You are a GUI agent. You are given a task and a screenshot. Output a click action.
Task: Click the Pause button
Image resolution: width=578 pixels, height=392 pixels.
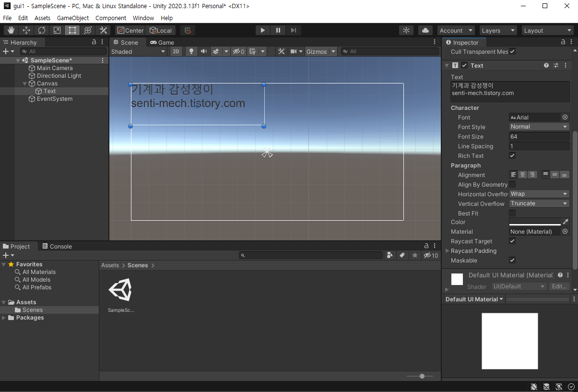click(278, 30)
